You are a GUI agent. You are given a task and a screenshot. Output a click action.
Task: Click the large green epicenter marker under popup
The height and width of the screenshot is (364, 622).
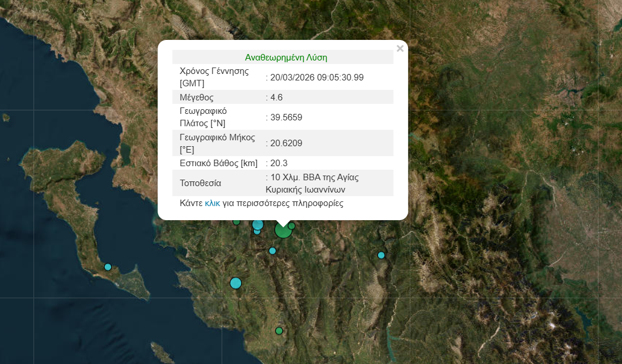283,230
